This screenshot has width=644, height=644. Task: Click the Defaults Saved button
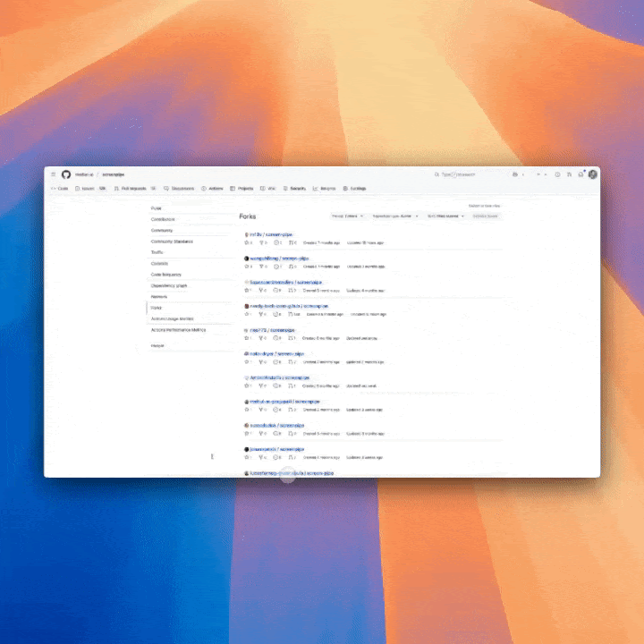click(486, 216)
